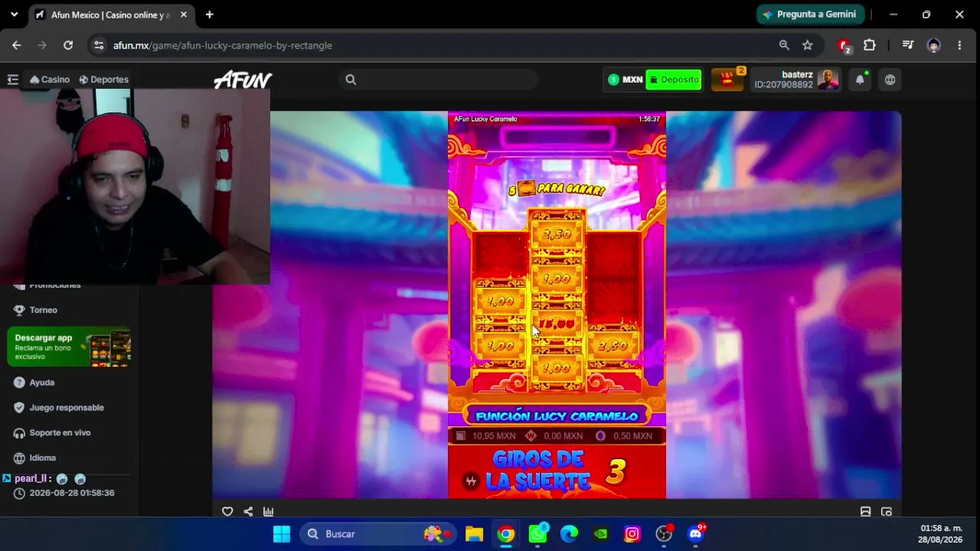Open Chrome three-dot menu
This screenshot has height=551, width=980.
[959, 45]
